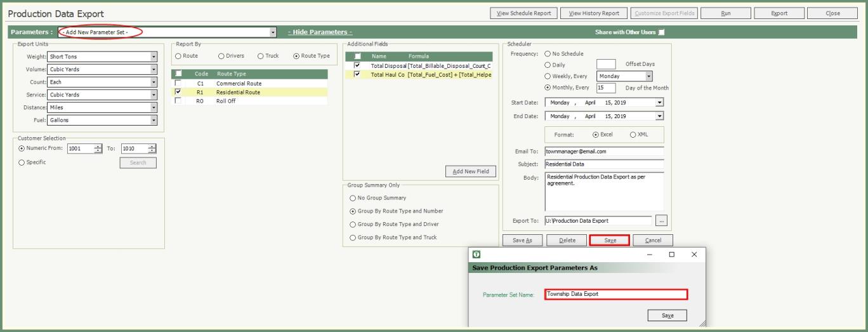Check the RO Roll Off checkbox

(x=178, y=101)
